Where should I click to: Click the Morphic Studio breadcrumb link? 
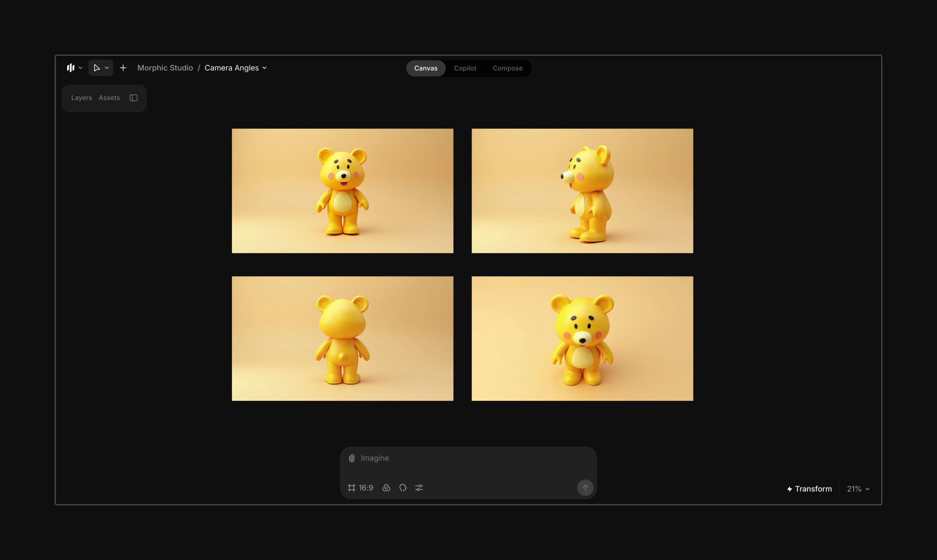click(x=165, y=68)
